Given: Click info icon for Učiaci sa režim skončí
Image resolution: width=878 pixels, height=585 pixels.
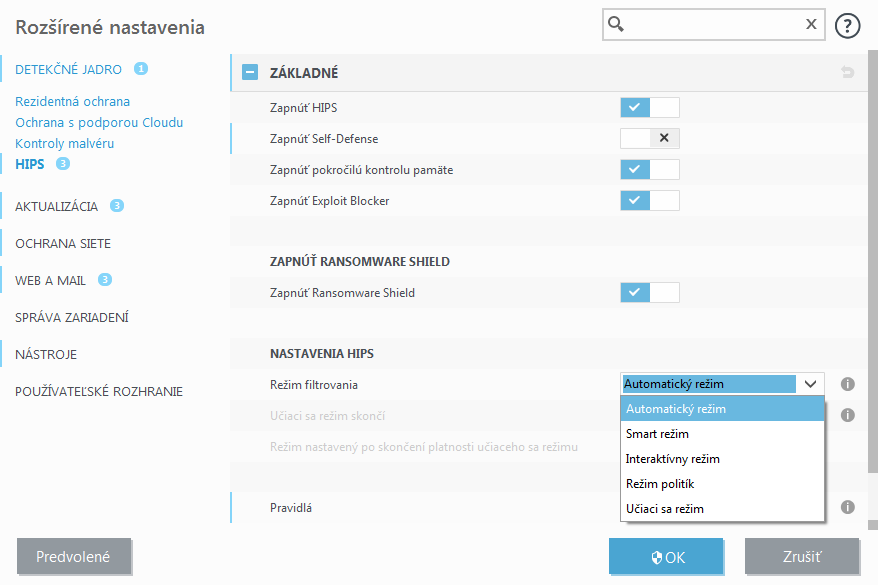Looking at the screenshot, I should tap(848, 415).
